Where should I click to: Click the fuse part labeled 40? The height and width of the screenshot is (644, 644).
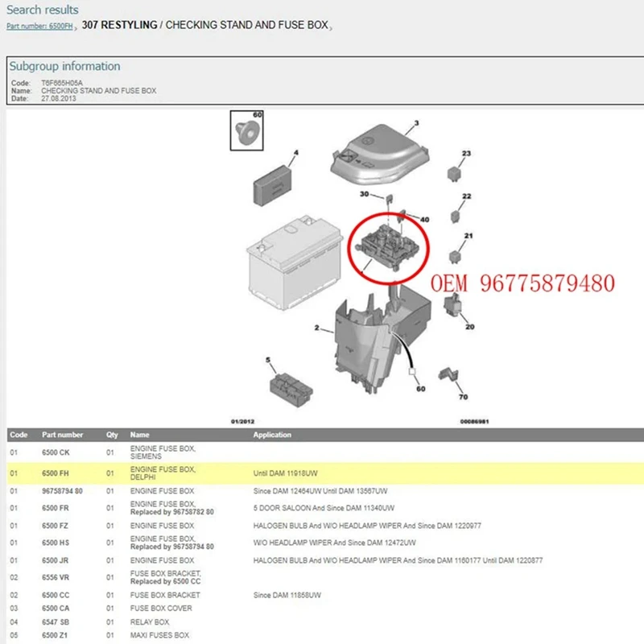coord(402,214)
